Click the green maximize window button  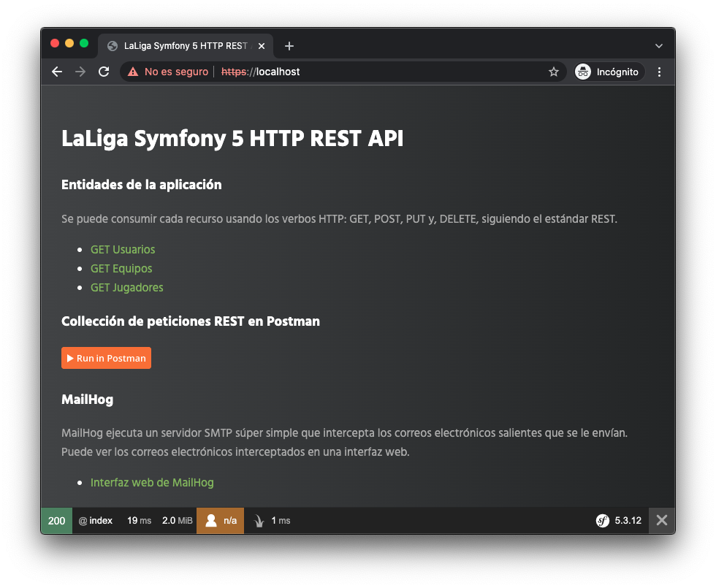tap(84, 43)
